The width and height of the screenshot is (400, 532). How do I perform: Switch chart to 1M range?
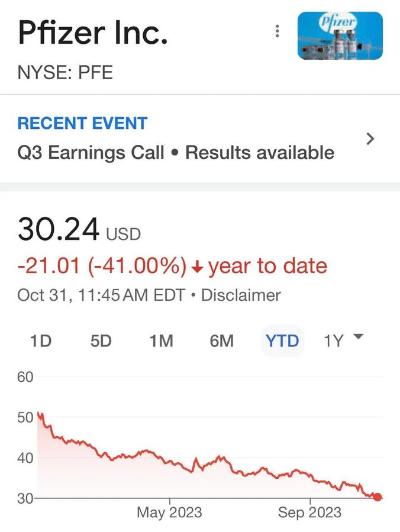[x=162, y=340]
